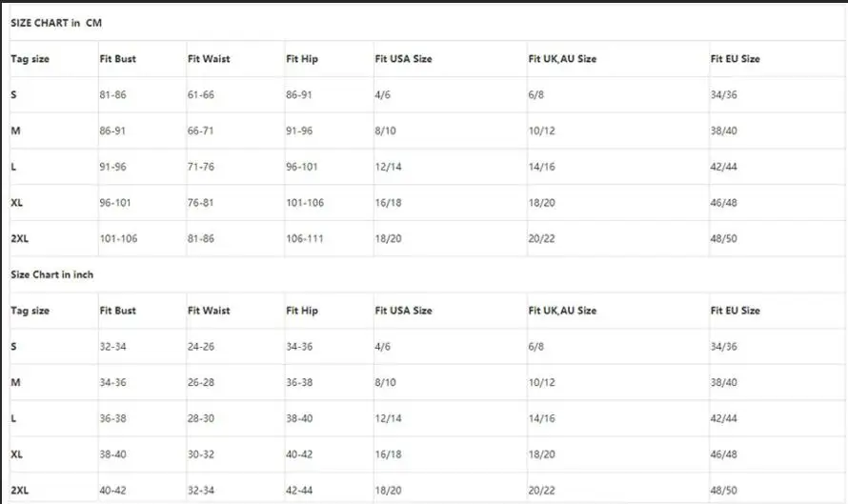848x504 pixels.
Task: Click Fit UK,AU Size header in inch chart
Action: tap(562, 311)
